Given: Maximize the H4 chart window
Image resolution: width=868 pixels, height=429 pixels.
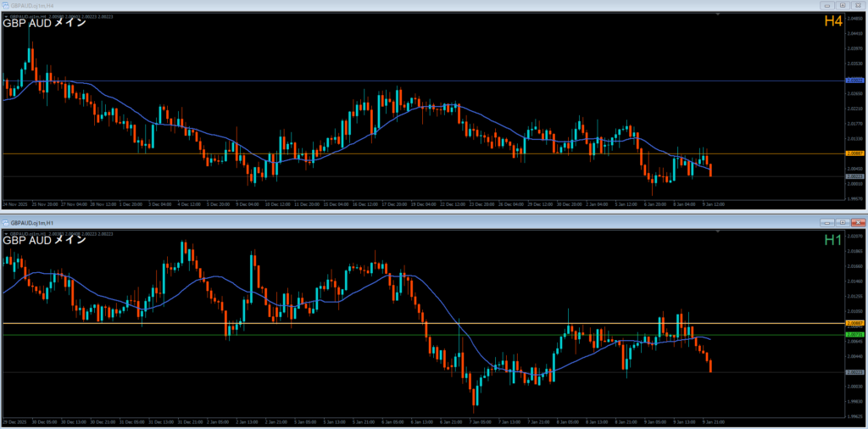Looking at the screenshot, I should (x=843, y=5).
